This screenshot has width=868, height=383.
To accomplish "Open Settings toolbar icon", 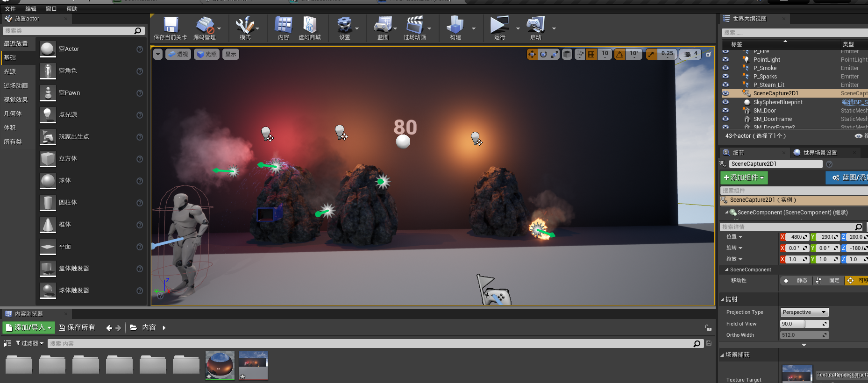I will [344, 25].
